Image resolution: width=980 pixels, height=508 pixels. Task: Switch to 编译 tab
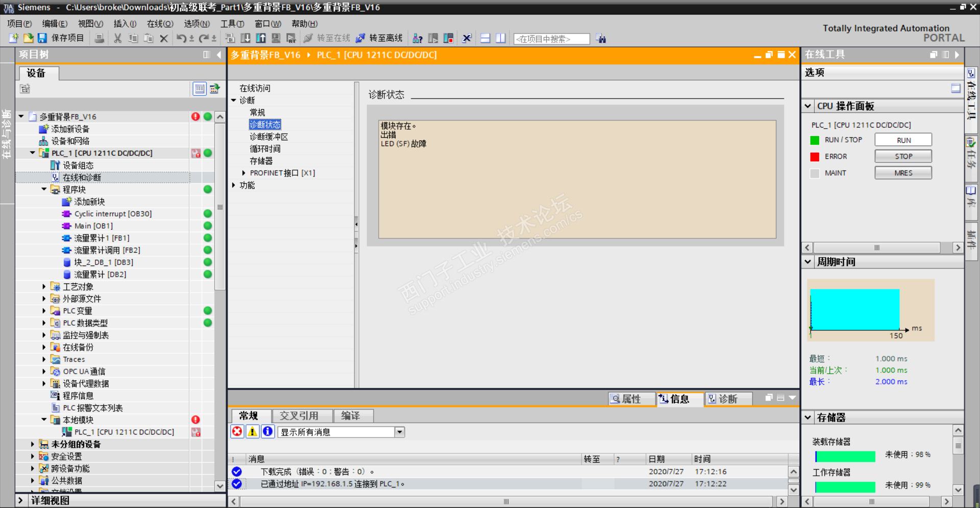pos(354,416)
